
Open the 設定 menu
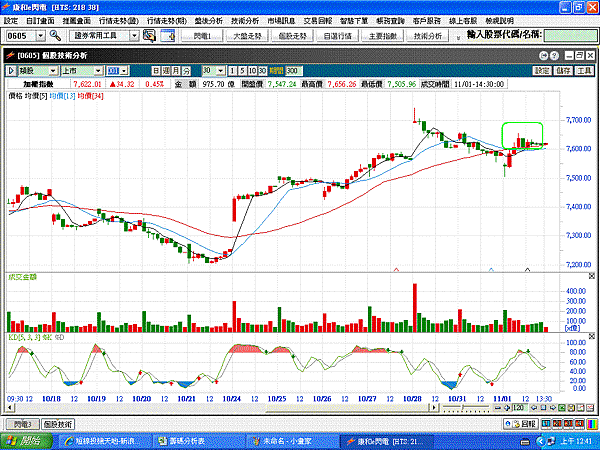point(11,21)
